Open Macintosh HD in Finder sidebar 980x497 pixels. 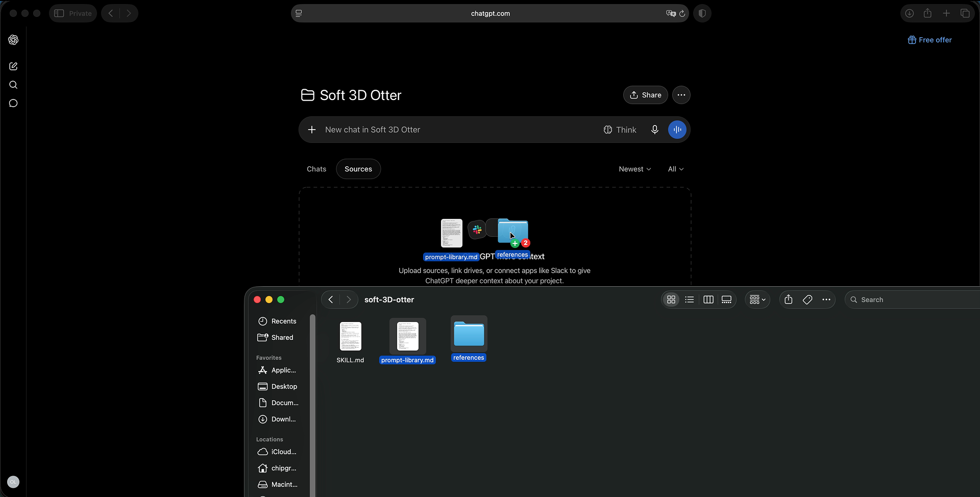(278, 484)
